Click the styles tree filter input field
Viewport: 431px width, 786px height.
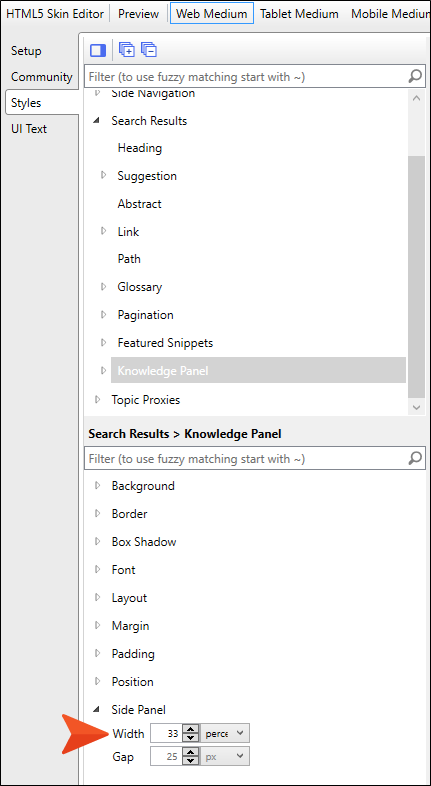click(247, 77)
